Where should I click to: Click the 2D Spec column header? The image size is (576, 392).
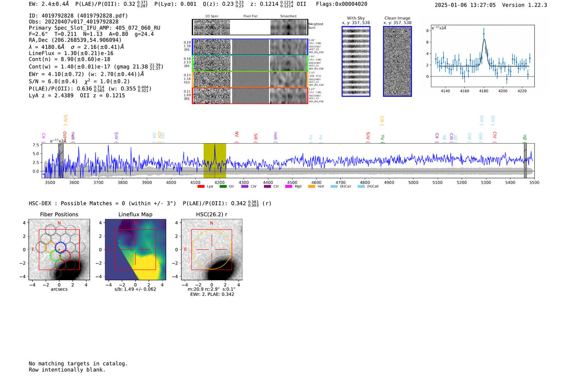(212, 16)
